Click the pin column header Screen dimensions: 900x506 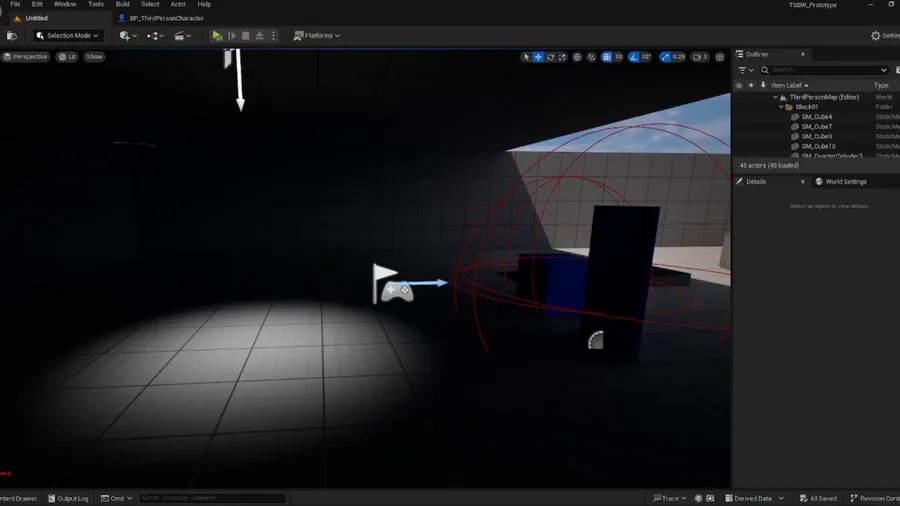pyautogui.click(x=763, y=85)
